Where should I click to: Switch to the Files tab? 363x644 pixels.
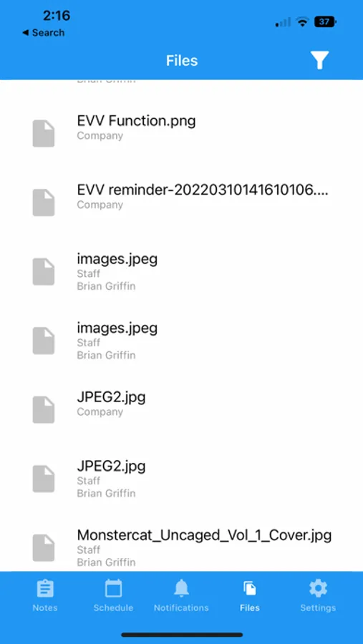point(250,595)
